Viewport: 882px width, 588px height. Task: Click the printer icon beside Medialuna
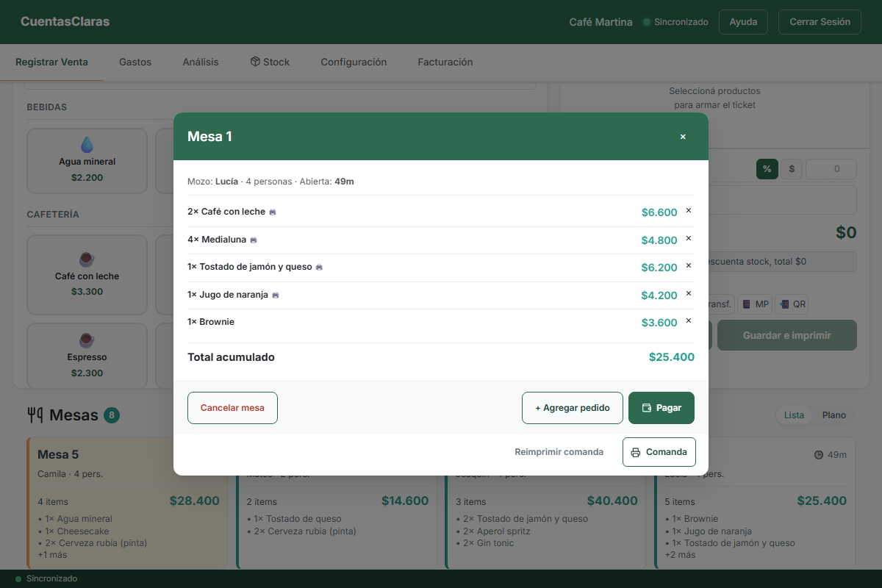point(254,240)
